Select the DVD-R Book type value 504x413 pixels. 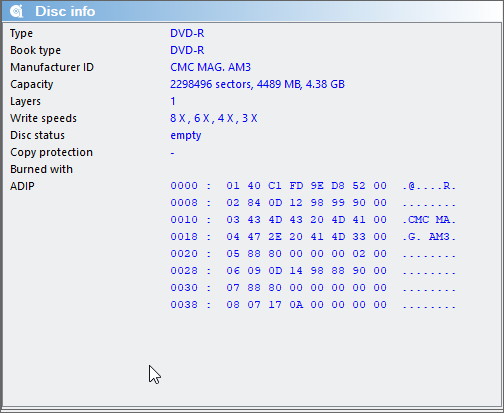[187, 50]
